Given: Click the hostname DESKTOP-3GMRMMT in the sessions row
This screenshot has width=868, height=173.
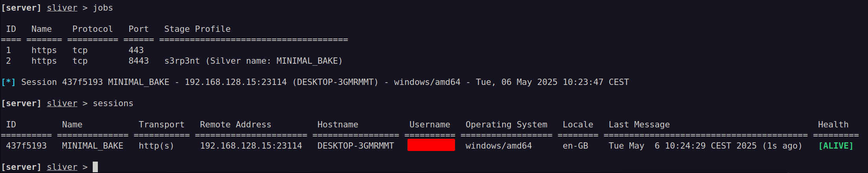Looking at the screenshot, I should point(356,146).
